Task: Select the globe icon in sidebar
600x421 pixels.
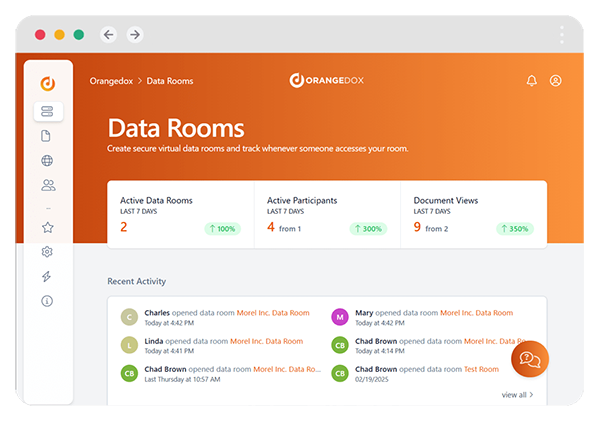Action: tap(47, 160)
